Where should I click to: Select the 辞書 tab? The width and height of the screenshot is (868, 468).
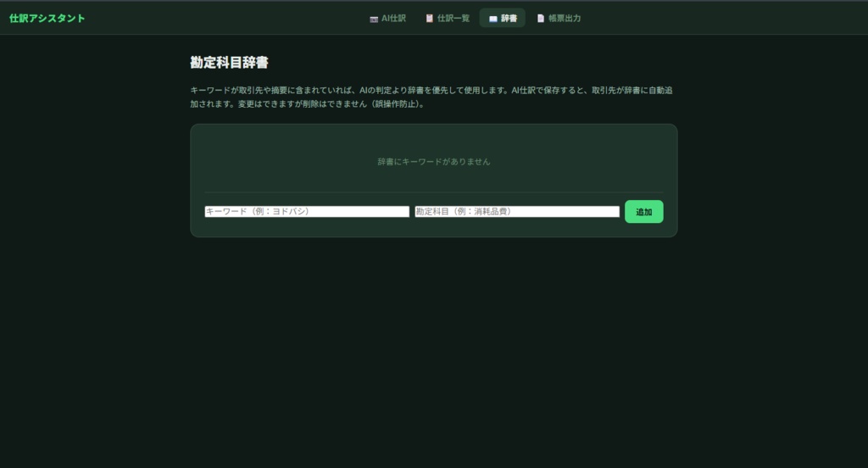click(503, 19)
